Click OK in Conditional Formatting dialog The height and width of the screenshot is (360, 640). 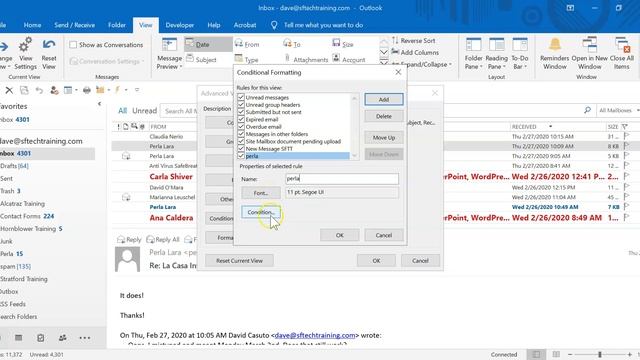pos(340,235)
